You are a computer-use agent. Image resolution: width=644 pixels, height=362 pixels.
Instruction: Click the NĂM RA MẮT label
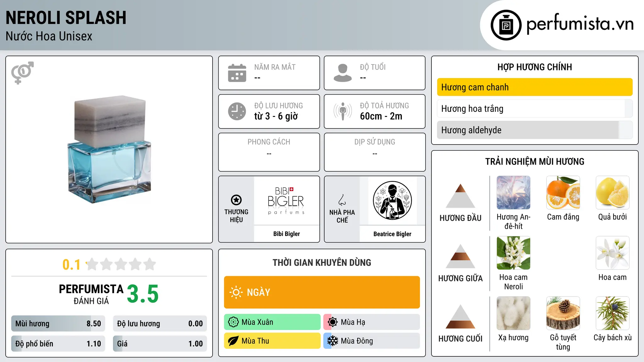[x=275, y=67]
